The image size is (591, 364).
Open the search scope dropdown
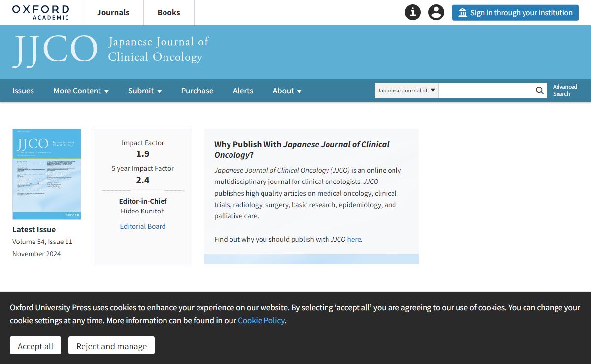407,91
